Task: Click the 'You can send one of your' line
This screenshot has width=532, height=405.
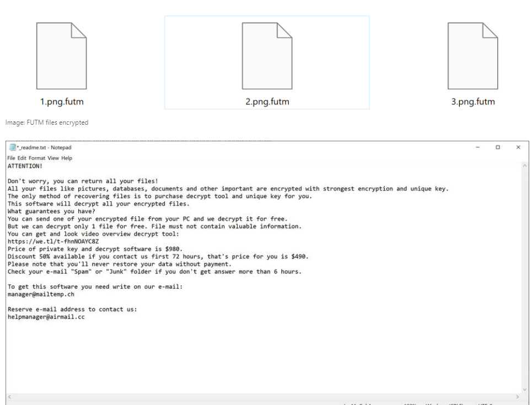Action: pos(148,219)
